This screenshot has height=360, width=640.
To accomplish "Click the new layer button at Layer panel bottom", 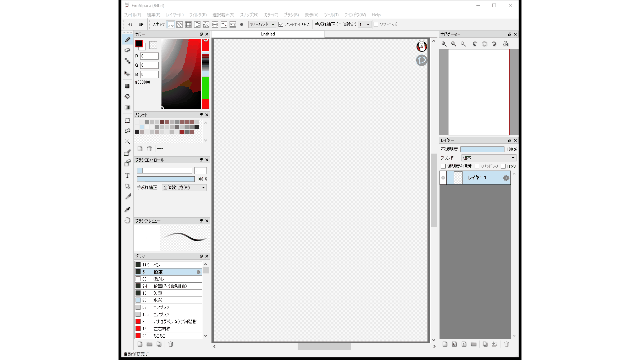I will tap(445, 344).
